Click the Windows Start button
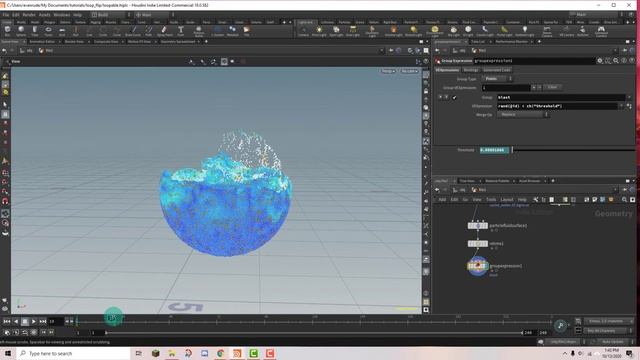Image resolution: width=640 pixels, height=360 pixels. coord(8,353)
